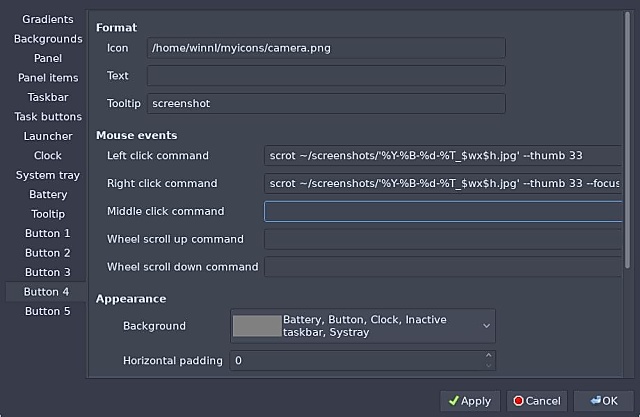The image size is (640, 417).
Task: Edit the Right click command field
Action: (442, 183)
